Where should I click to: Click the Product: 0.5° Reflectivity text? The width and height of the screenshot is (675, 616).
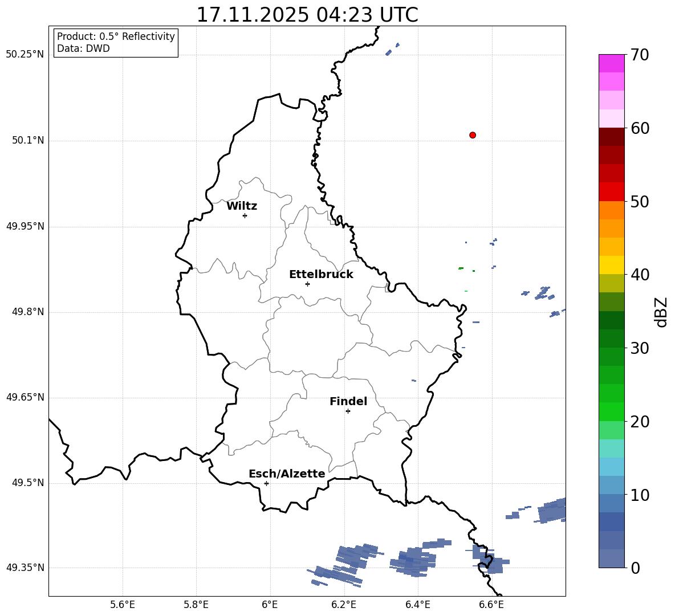coord(116,36)
